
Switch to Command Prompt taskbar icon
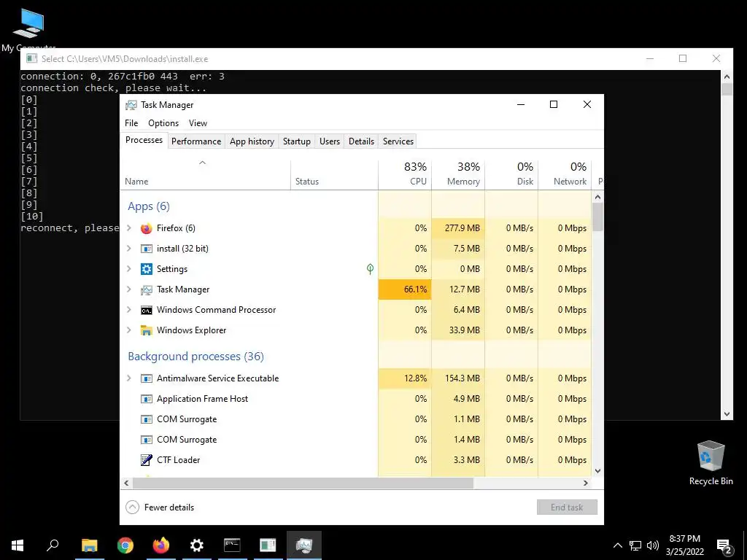click(x=232, y=545)
